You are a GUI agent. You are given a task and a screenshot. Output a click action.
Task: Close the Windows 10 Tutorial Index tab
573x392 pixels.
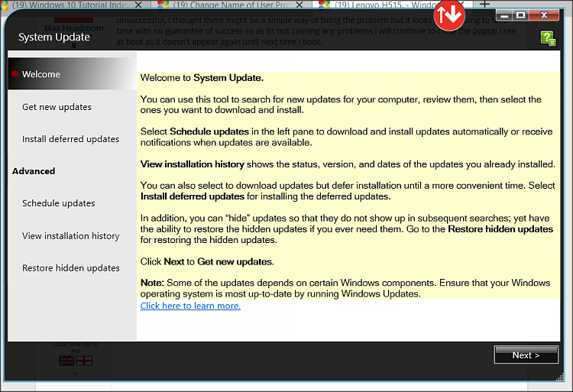pyautogui.click(x=138, y=5)
